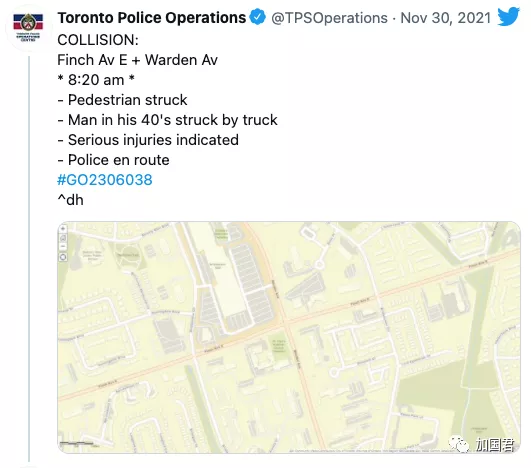Screen dimensions: 531x468
Task: Click the ^dh signature text
Action: coord(70,200)
